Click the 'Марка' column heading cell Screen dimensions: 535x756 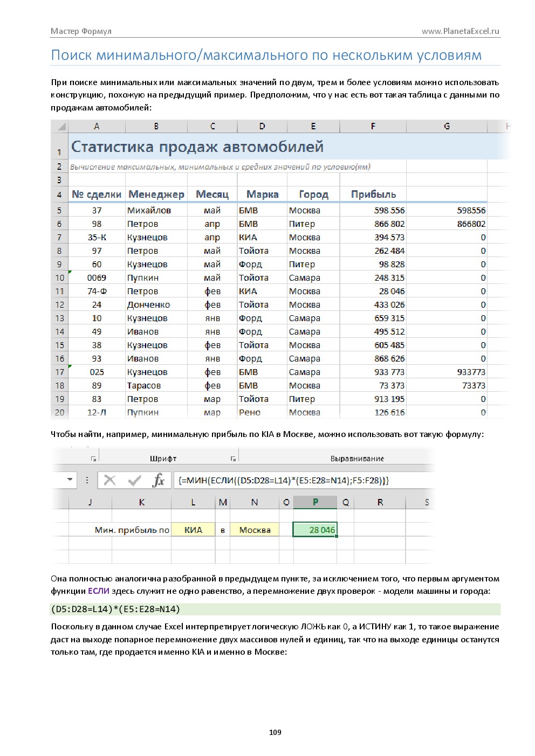coord(262,194)
